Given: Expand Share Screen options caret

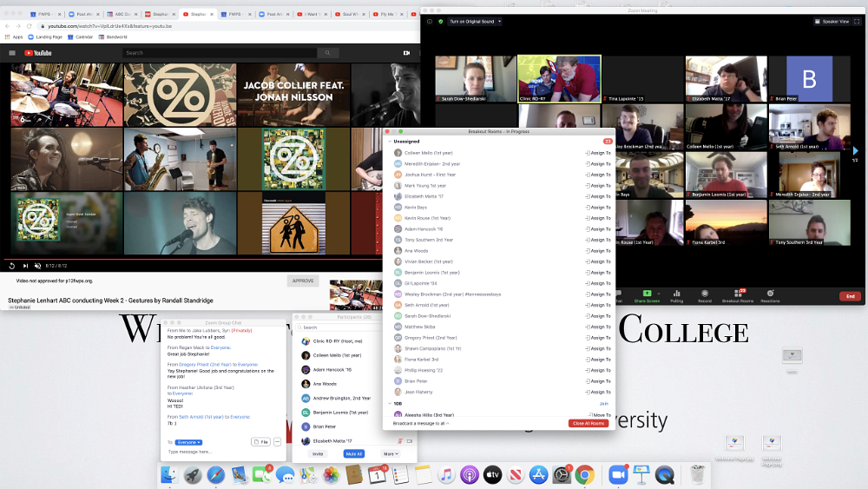Looking at the screenshot, I should click(659, 294).
